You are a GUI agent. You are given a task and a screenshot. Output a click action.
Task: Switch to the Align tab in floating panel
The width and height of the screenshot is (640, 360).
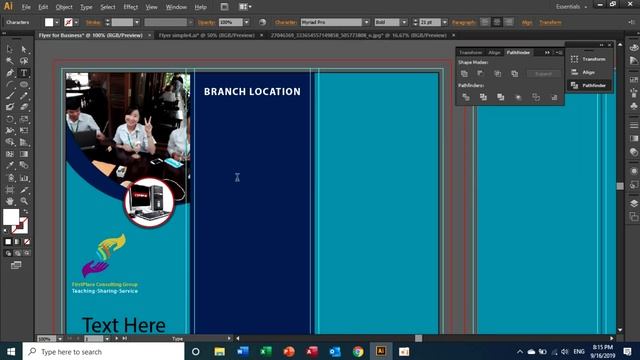[494, 52]
